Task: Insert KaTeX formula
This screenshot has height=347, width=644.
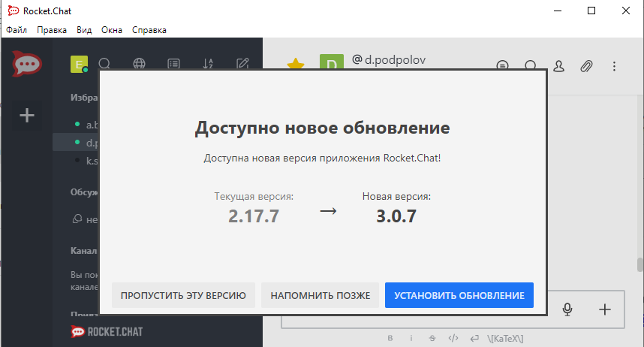Action: tap(505, 339)
